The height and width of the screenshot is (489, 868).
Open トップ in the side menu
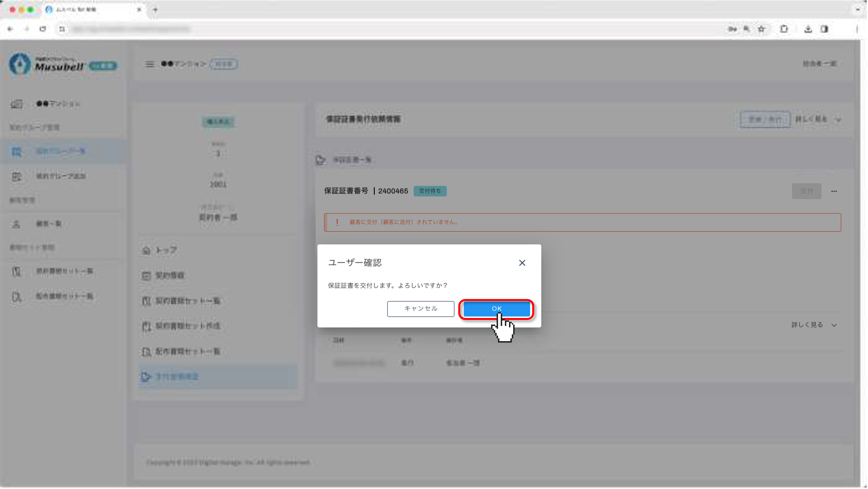tap(166, 250)
